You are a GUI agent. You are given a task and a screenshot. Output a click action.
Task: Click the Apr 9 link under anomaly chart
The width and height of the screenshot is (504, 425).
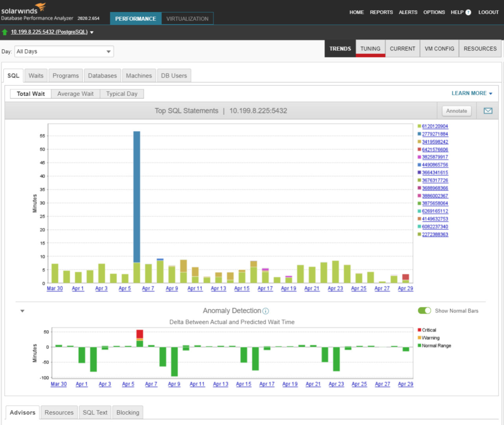click(174, 384)
